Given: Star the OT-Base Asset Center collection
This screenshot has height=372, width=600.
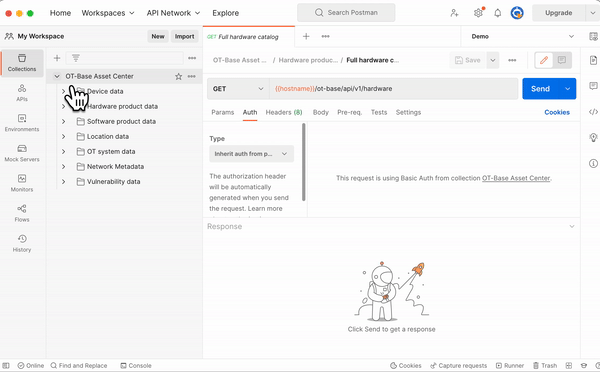Looking at the screenshot, I should (x=178, y=77).
